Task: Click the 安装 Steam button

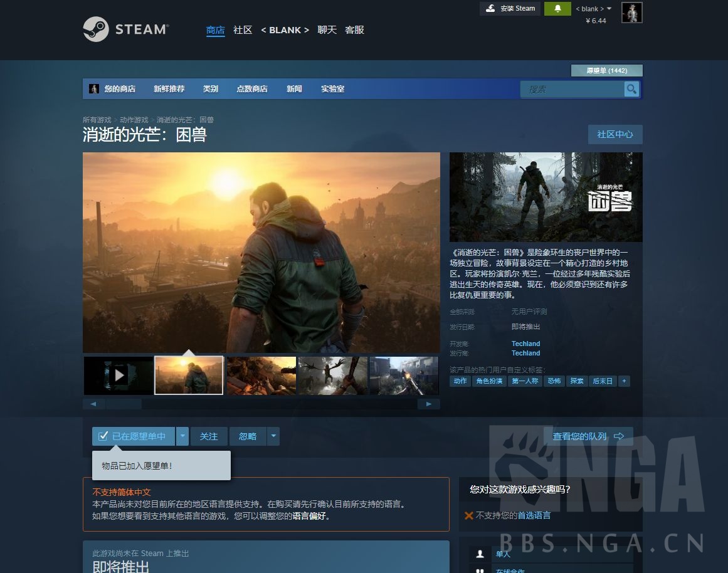Action: (510, 8)
